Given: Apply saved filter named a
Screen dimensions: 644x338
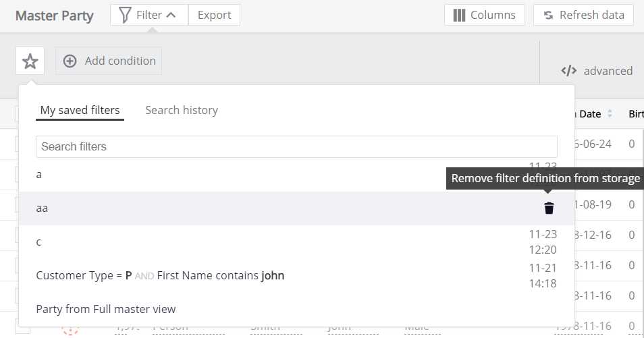Looking at the screenshot, I should click(39, 175).
